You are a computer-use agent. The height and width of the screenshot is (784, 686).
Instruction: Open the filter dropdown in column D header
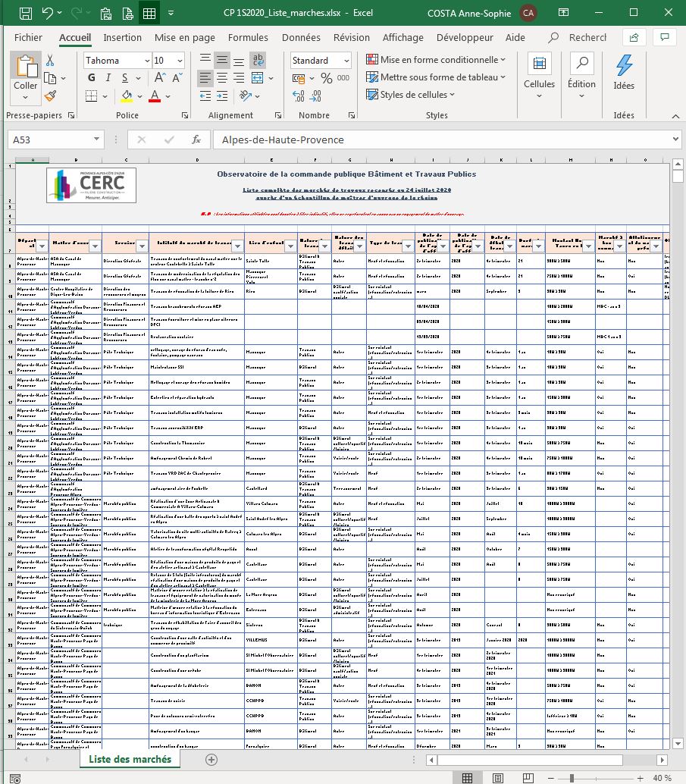(x=237, y=246)
